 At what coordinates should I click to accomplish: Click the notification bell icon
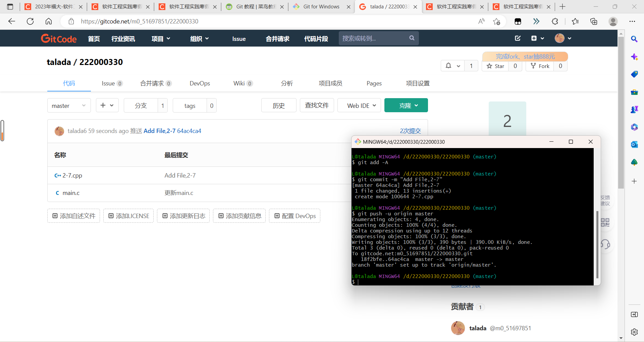tap(448, 66)
